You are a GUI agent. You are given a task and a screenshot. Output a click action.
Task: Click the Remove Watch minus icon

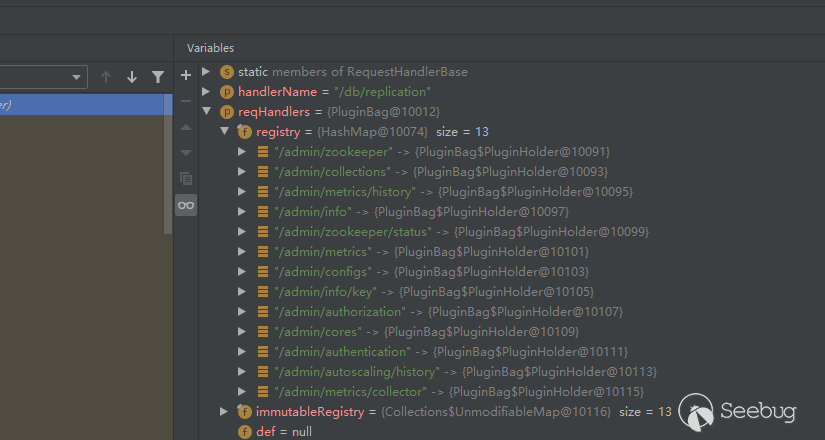pos(185,101)
